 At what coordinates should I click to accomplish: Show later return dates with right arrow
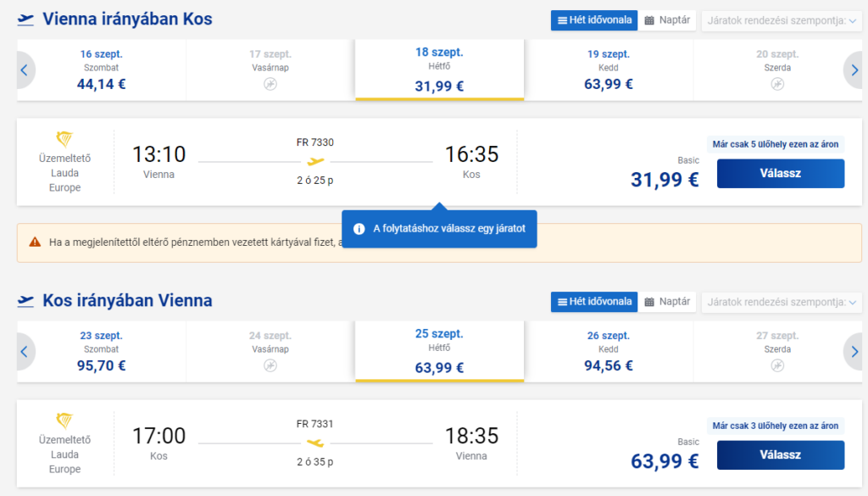[854, 352]
